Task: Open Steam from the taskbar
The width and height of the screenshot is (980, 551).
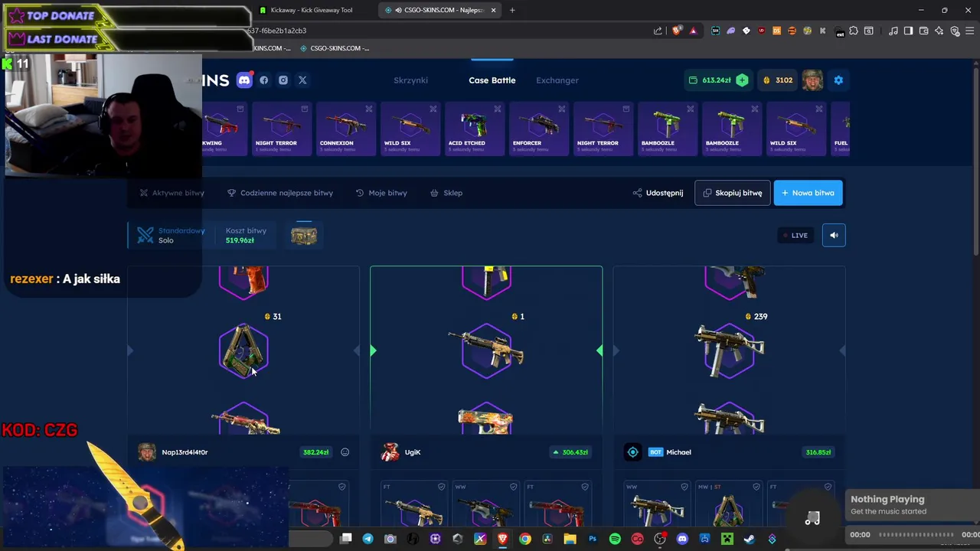Action: coord(749,539)
